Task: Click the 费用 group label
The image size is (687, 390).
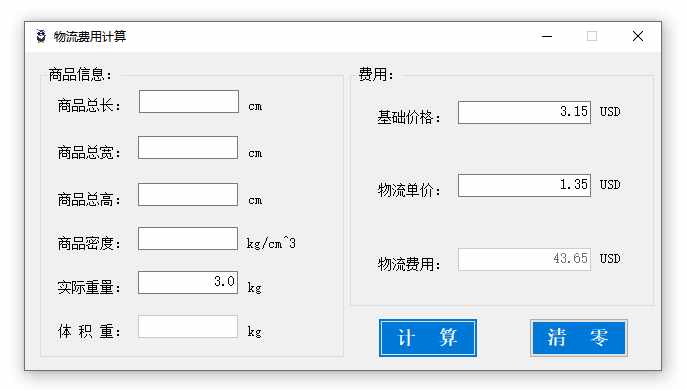Action: (x=376, y=74)
